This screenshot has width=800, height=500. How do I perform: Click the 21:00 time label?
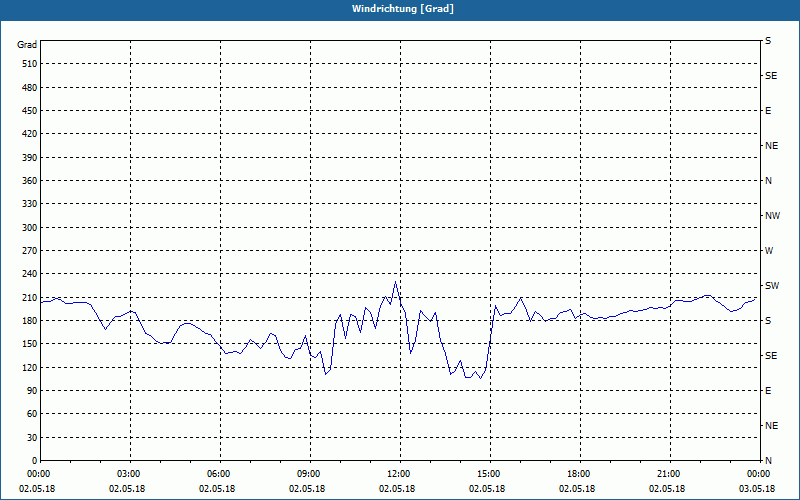[670, 473]
